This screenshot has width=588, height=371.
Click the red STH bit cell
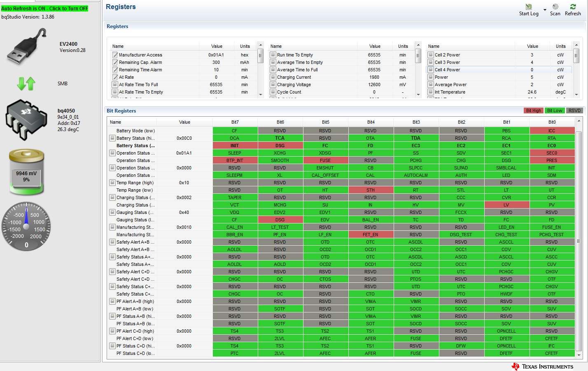pyautogui.click(x=371, y=190)
